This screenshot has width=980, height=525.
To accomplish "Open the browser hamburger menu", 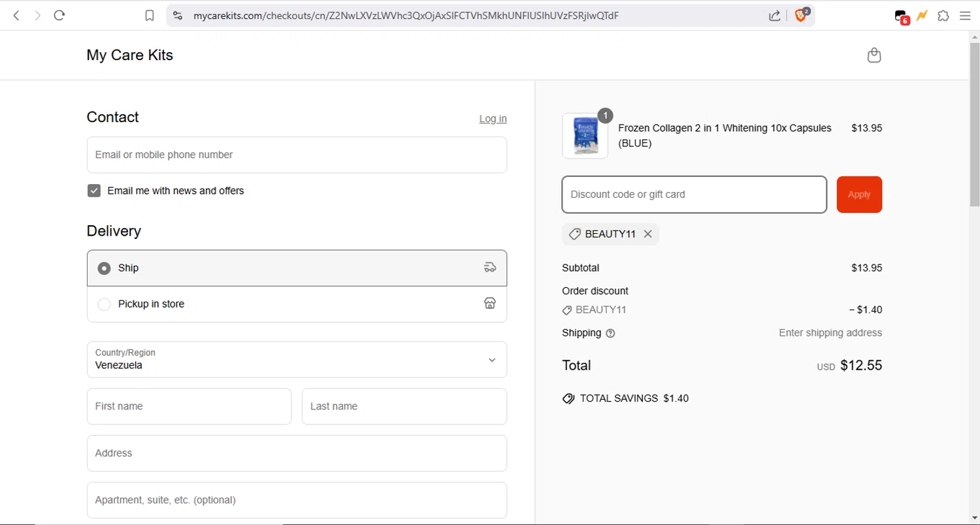I will point(965,16).
